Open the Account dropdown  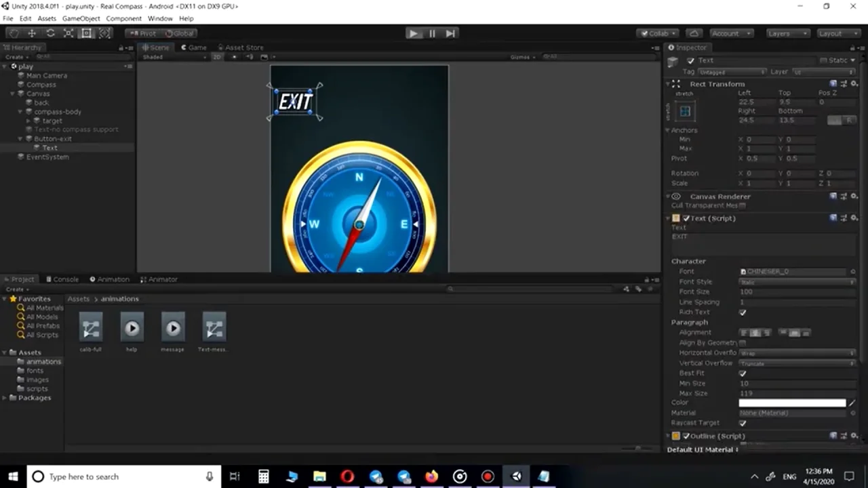(731, 33)
